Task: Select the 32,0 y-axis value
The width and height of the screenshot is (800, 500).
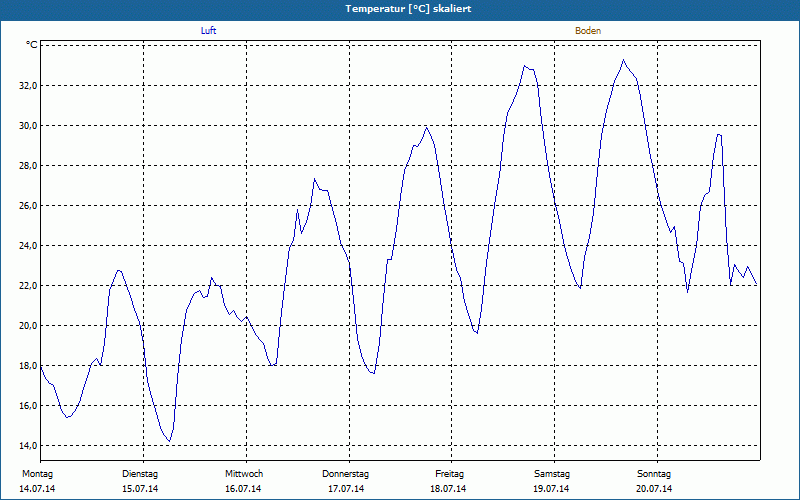Action: point(28,86)
